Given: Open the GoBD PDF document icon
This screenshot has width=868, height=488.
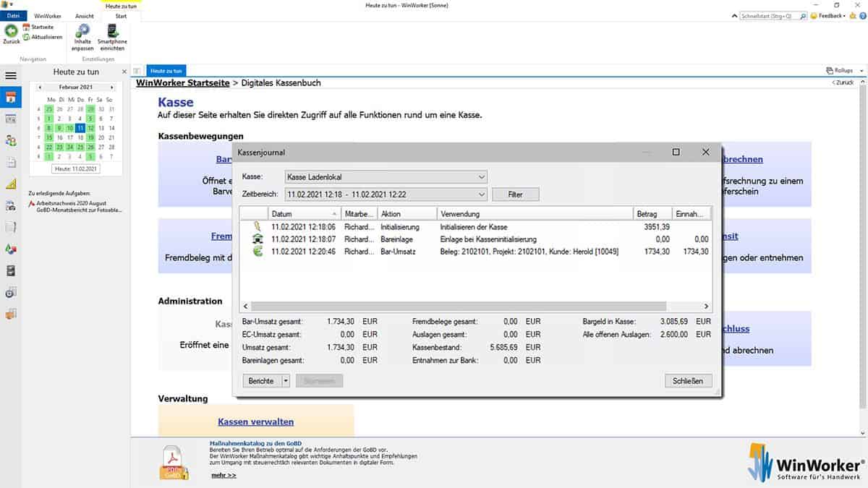Looking at the screenshot, I should click(174, 462).
